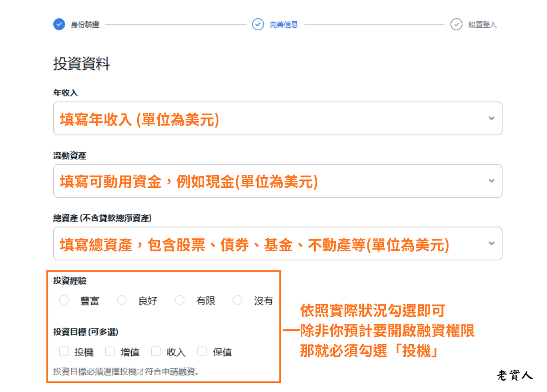
Task: Click the completed 身份驗證 checkmark icon
Action: coord(59,24)
